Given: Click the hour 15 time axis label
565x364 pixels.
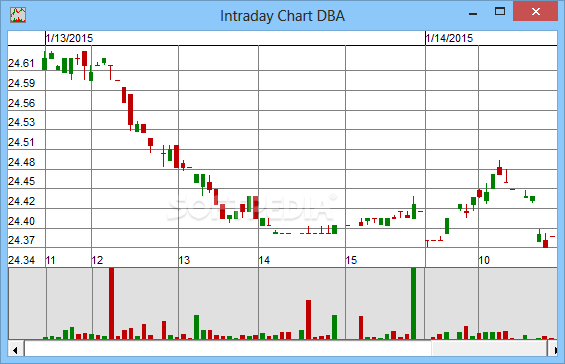Looking at the screenshot, I should pos(351,260).
